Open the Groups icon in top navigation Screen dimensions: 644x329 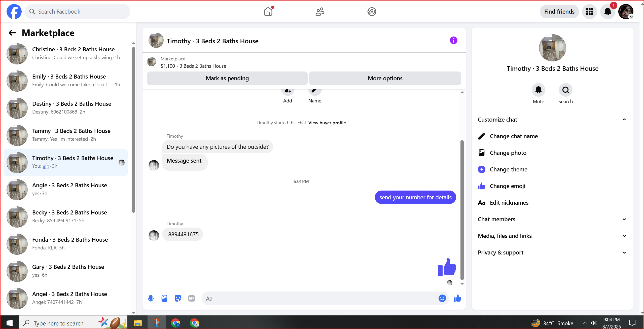point(372,12)
